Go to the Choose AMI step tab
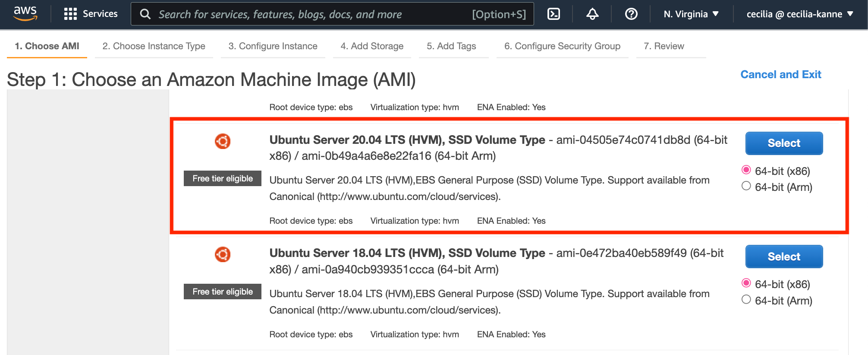Screen dimensions: 868x355 [x=47, y=46]
